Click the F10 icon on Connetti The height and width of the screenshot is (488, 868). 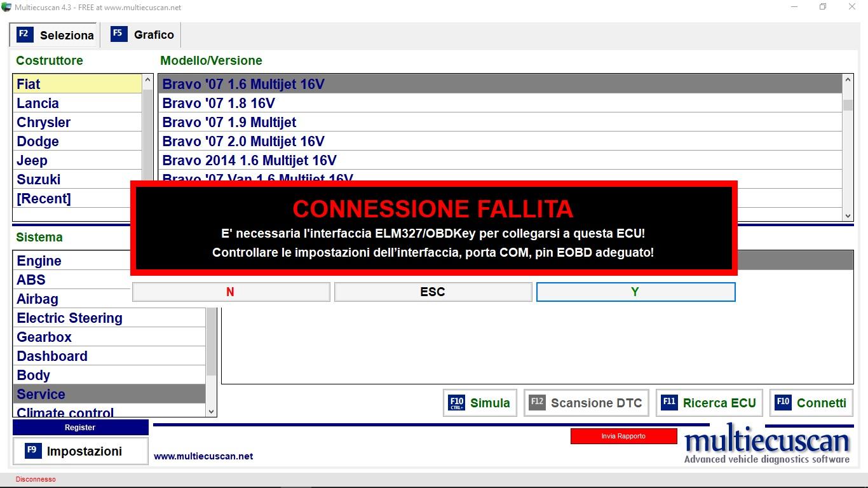tap(783, 402)
